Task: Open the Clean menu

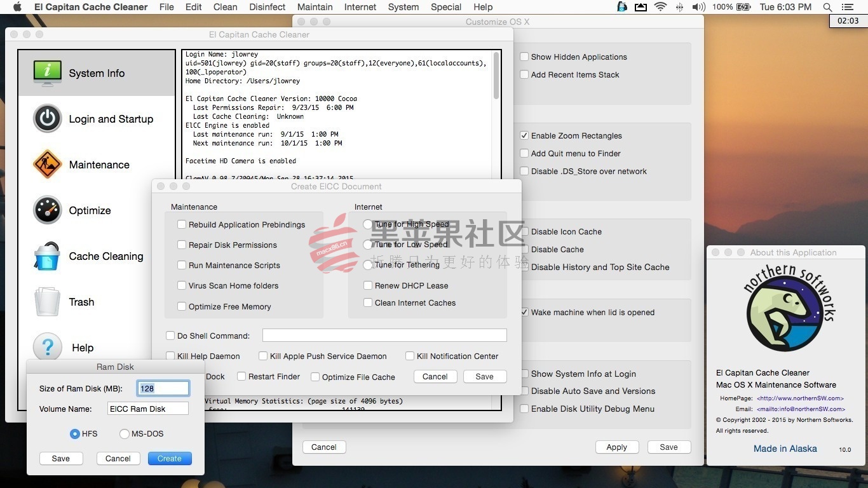Action: click(x=226, y=7)
